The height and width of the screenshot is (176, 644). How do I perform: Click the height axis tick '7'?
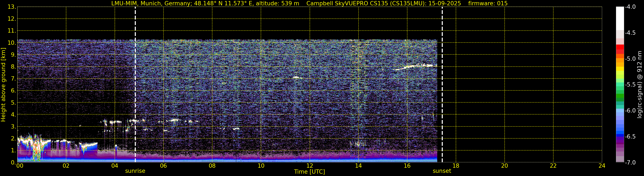point(13,79)
